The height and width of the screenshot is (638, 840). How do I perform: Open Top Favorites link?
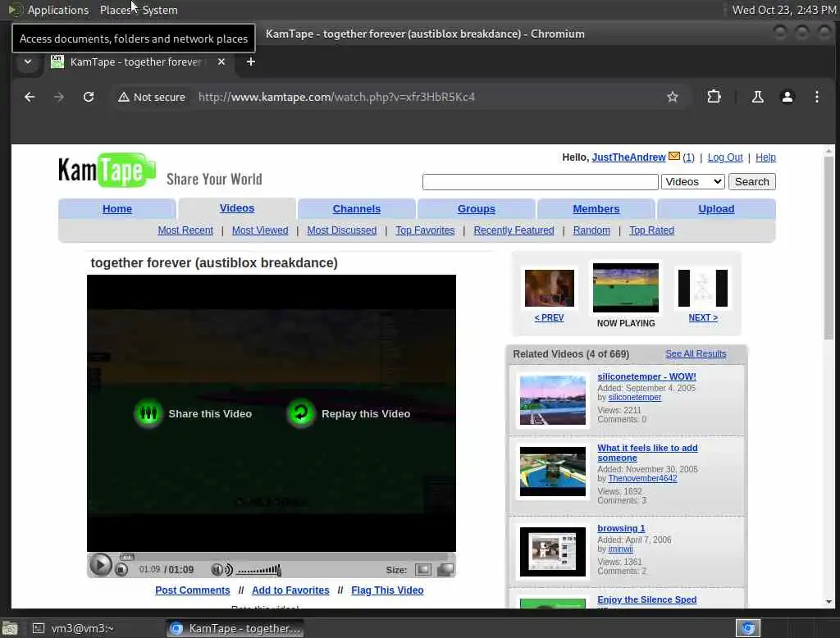tap(425, 230)
